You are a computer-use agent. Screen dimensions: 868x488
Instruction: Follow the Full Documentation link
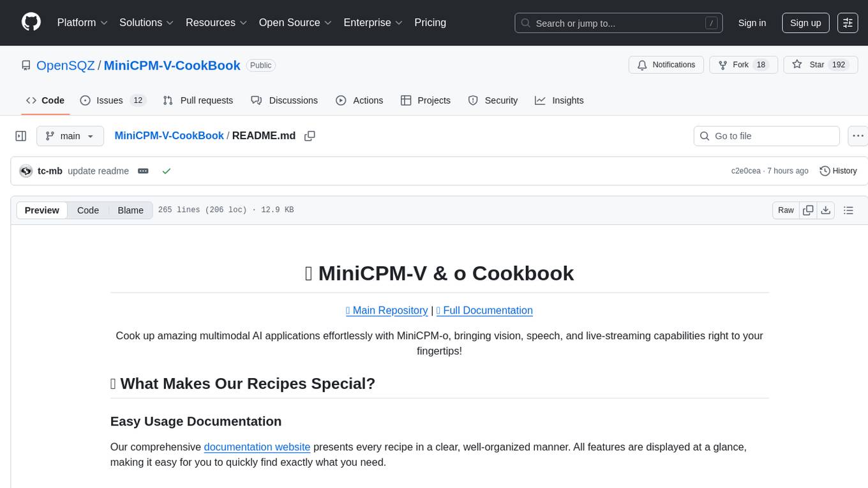coord(484,310)
